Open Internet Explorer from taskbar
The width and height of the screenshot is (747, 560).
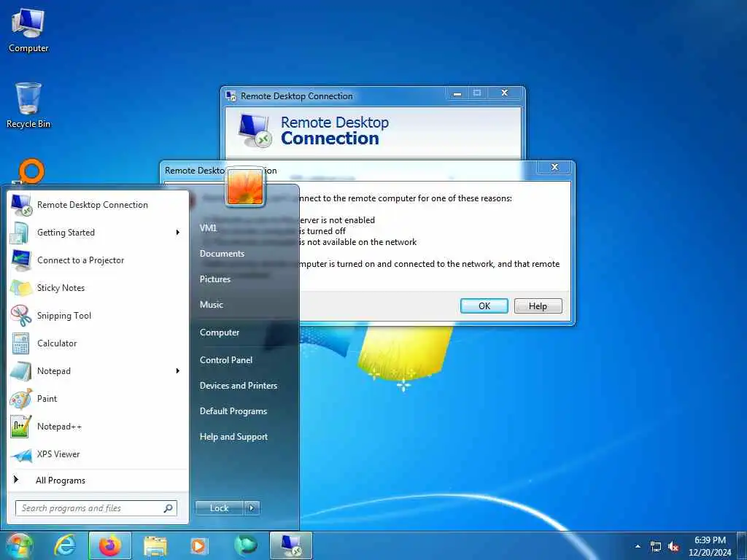coord(65,545)
